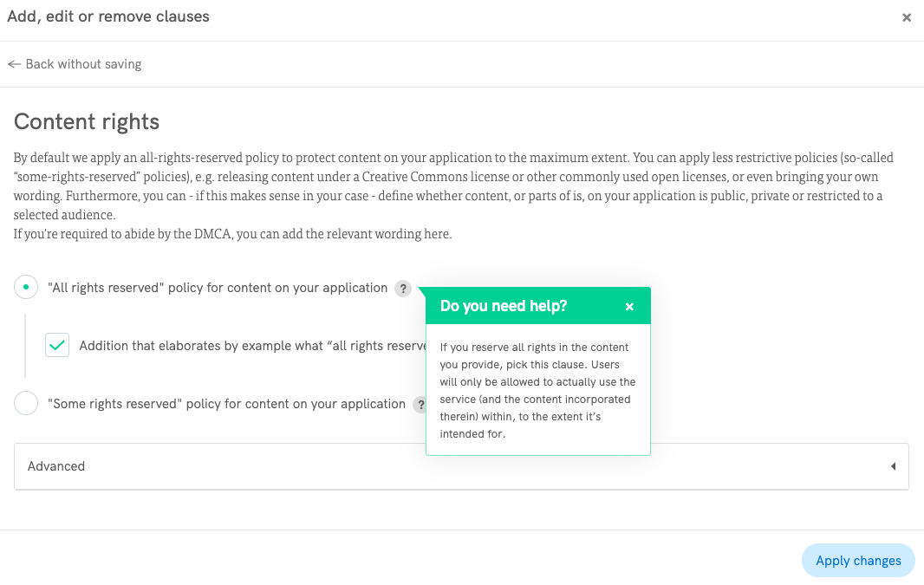This screenshot has height=585, width=924.
Task: Click the left arrow icon before "Back"
Action: (14, 64)
